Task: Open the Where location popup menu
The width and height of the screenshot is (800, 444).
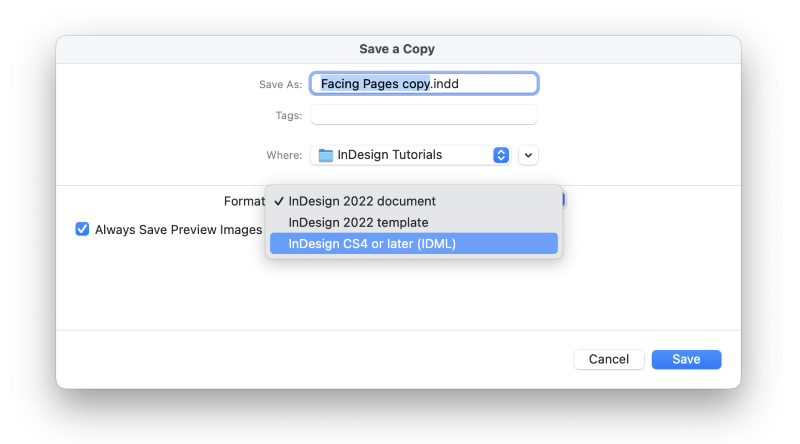Action: point(410,155)
